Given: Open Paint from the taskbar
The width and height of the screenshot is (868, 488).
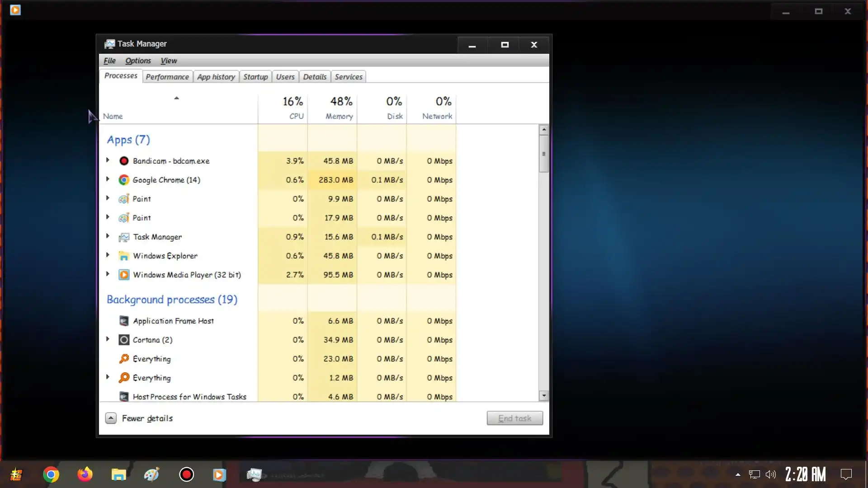Looking at the screenshot, I should click(151, 474).
